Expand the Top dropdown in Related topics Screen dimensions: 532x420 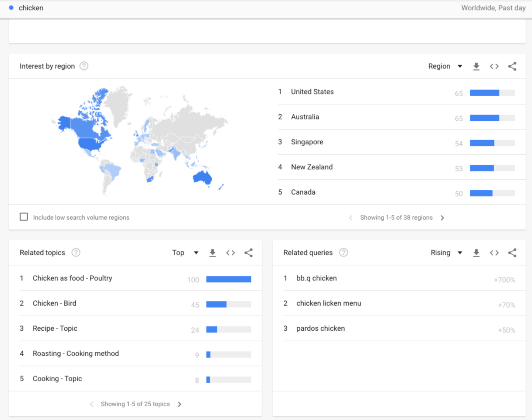point(185,253)
